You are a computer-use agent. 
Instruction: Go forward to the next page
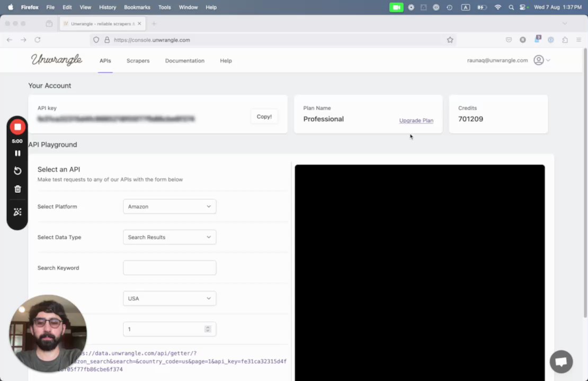coord(23,40)
